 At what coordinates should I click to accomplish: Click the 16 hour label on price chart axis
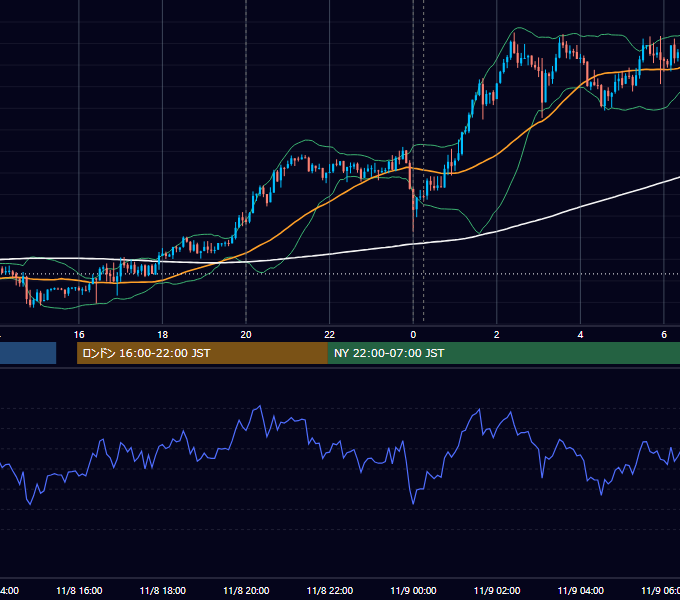(x=79, y=335)
